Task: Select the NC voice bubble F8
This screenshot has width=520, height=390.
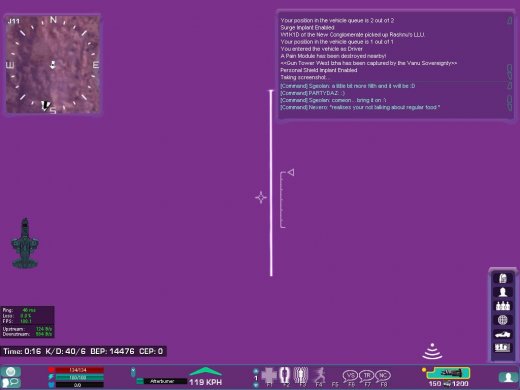Action: pos(383,376)
